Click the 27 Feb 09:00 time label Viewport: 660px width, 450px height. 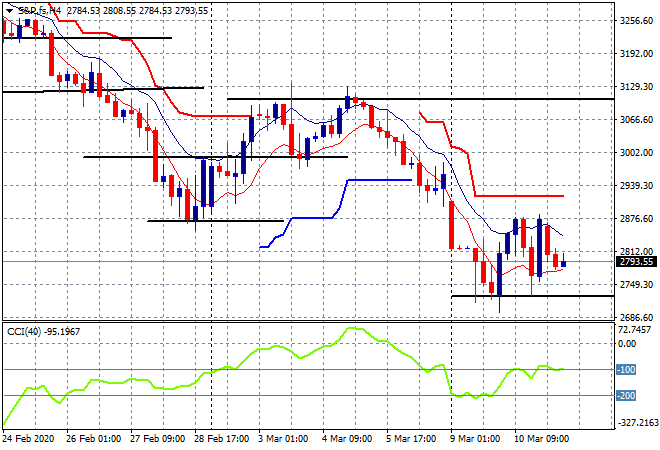pos(157,439)
